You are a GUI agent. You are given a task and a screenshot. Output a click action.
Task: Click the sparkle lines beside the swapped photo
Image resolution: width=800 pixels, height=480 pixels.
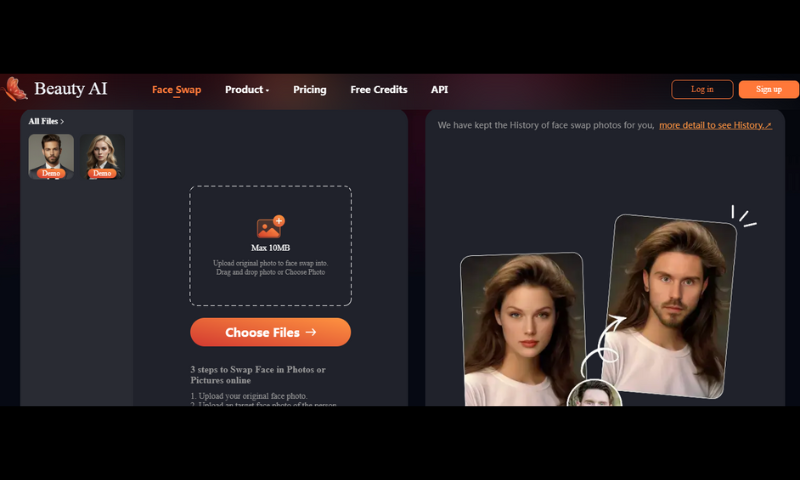[x=743, y=216]
